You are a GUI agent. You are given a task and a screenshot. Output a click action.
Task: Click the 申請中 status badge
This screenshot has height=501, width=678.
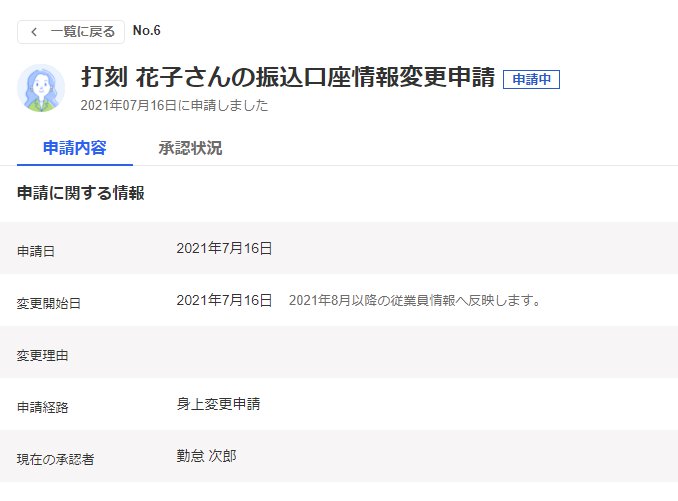(531, 79)
